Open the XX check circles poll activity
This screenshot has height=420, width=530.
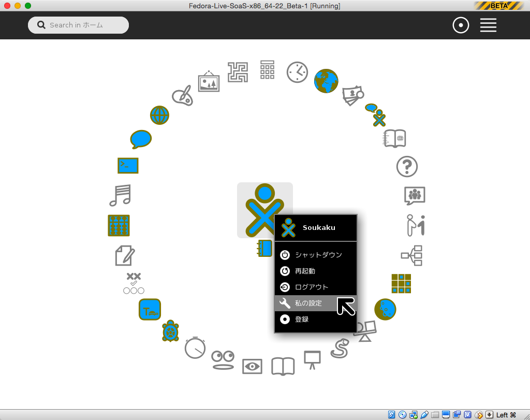(x=134, y=283)
